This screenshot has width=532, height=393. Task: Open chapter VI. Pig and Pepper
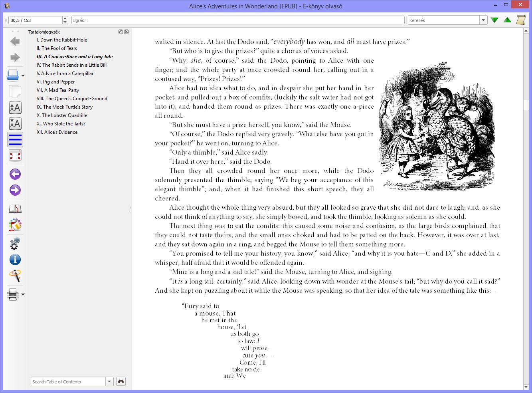click(x=55, y=82)
